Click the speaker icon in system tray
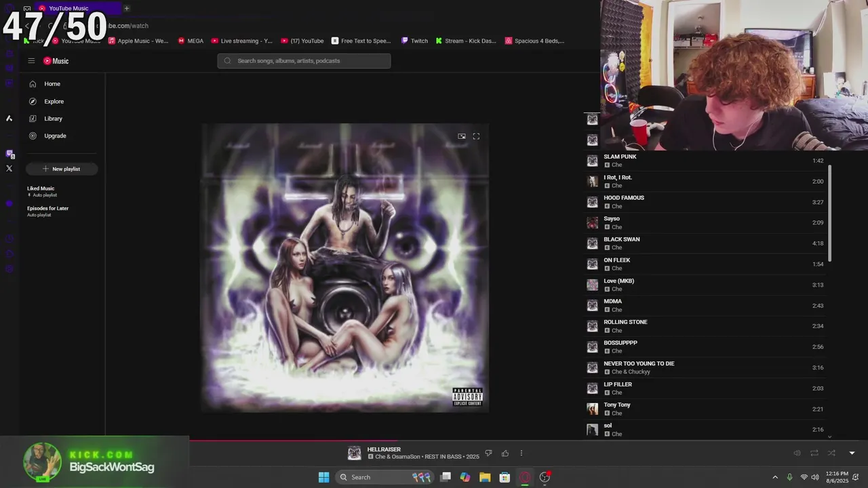The height and width of the screenshot is (488, 868). coord(815,477)
